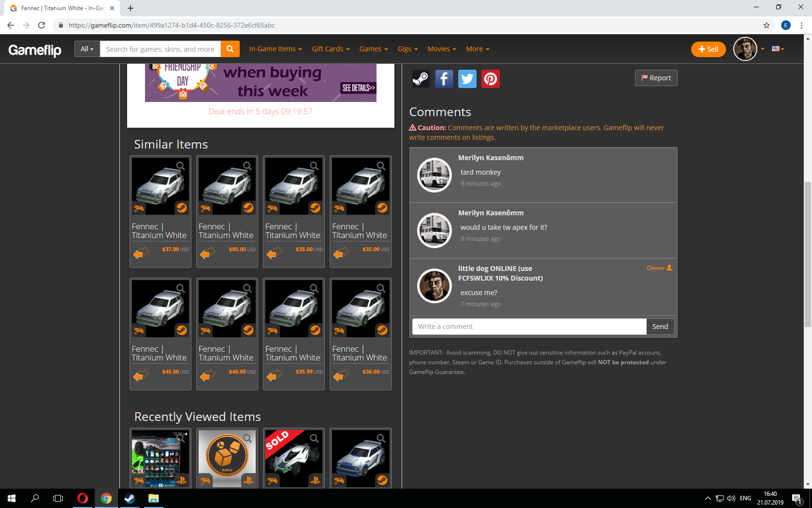Go back in browser history
The image size is (812, 508).
click(x=11, y=25)
